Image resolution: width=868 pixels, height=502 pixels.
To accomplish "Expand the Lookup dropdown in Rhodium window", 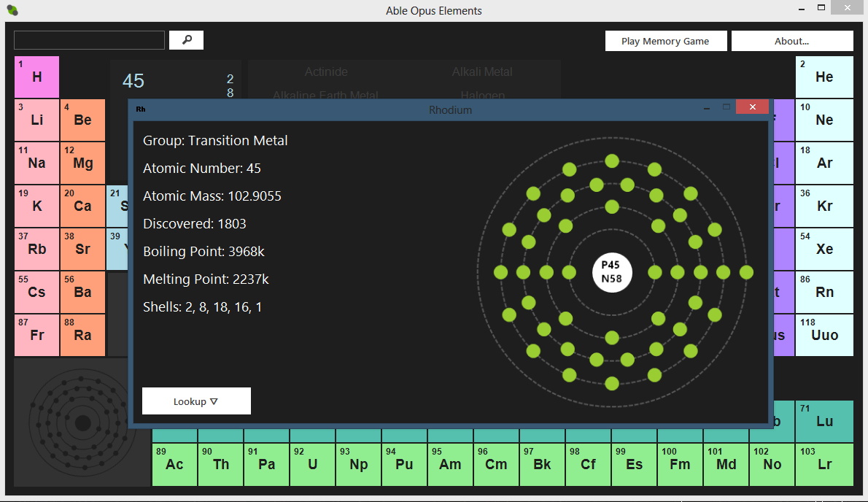I will tap(196, 401).
